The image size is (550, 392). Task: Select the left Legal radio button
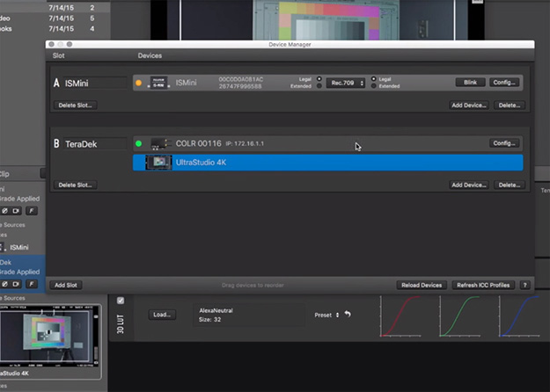(x=319, y=79)
